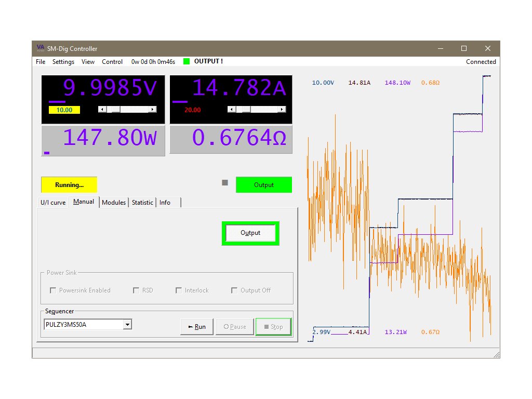Image resolution: width=532 pixels, height=399 pixels.
Task: Open the File menu
Action: coord(41,62)
